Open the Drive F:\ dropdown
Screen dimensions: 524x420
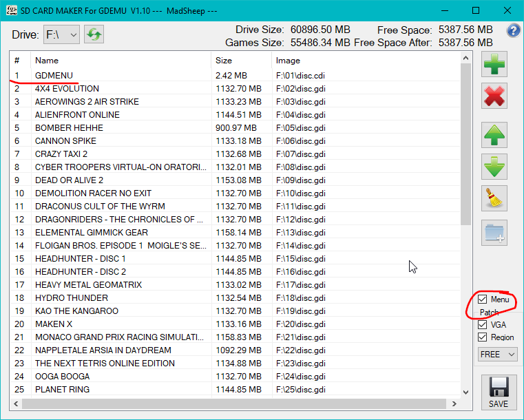(61, 34)
